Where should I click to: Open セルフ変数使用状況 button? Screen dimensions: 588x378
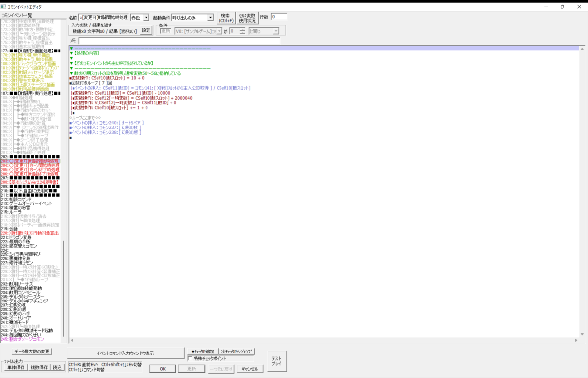[246, 18]
